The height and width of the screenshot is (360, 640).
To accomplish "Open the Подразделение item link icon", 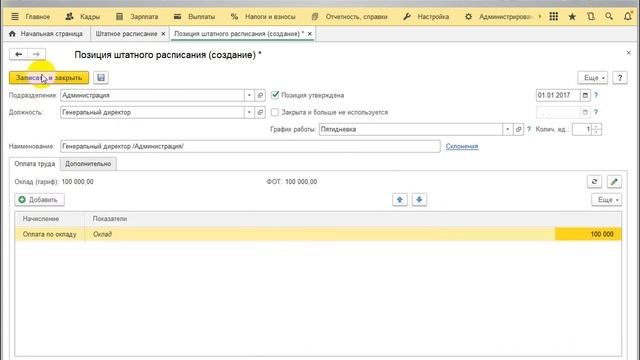I will [x=260, y=95].
